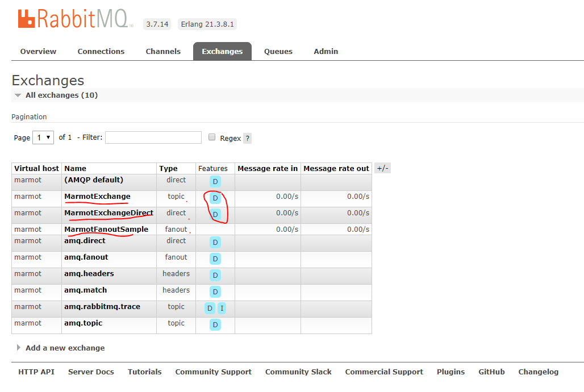Click the D durable badge for MarmotExchangeDirect
The image size is (584, 392).
[215, 214]
